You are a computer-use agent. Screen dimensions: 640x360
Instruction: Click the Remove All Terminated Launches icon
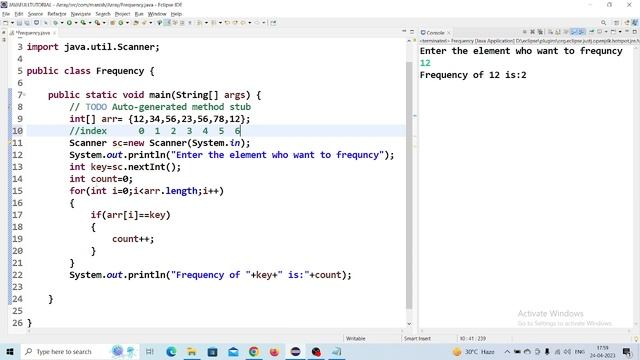(540, 32)
